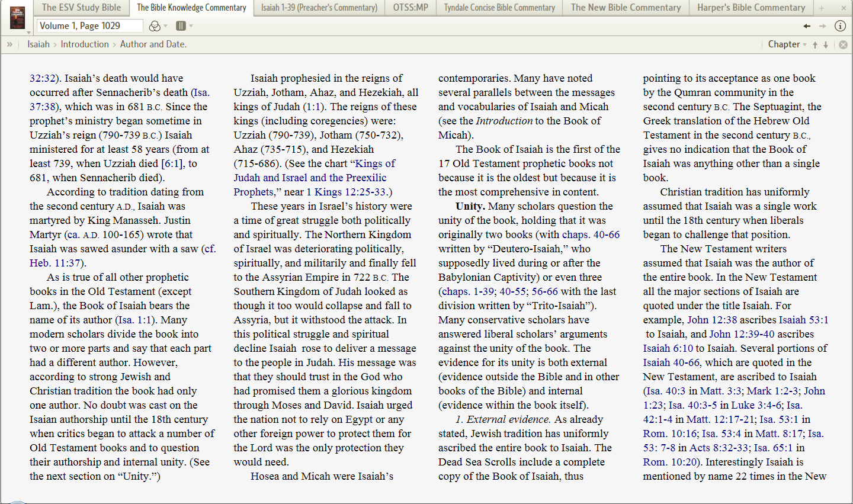Open the 32:32 reference link
853x504 pixels.
pyautogui.click(x=43, y=78)
